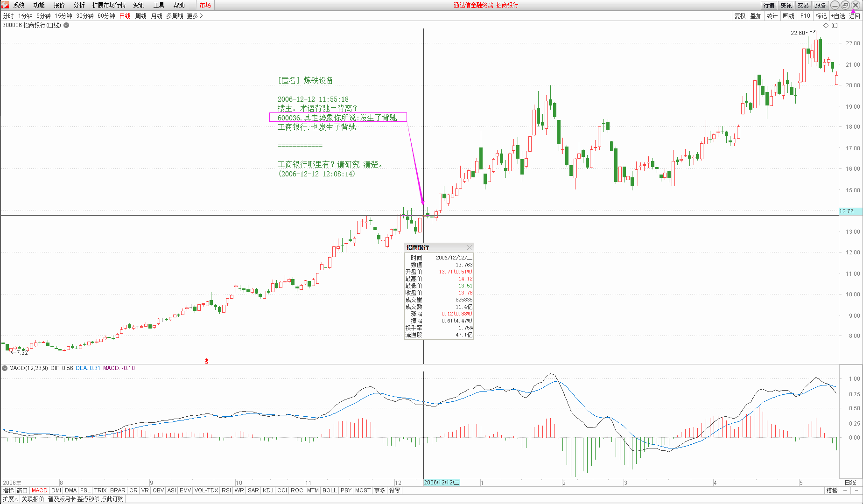Screen dimensions: 863x504
Task: Click the diamond icon above the chart
Action: coord(826,25)
